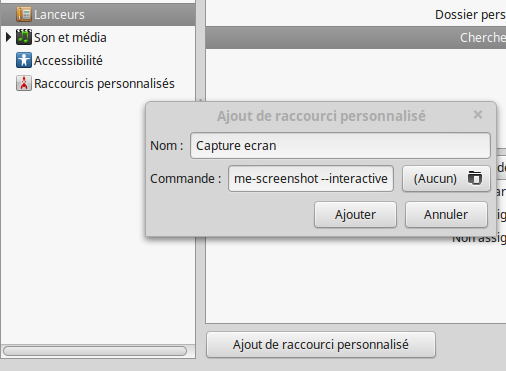Click into the Commande text field
The height and width of the screenshot is (371, 506).
pyautogui.click(x=311, y=179)
